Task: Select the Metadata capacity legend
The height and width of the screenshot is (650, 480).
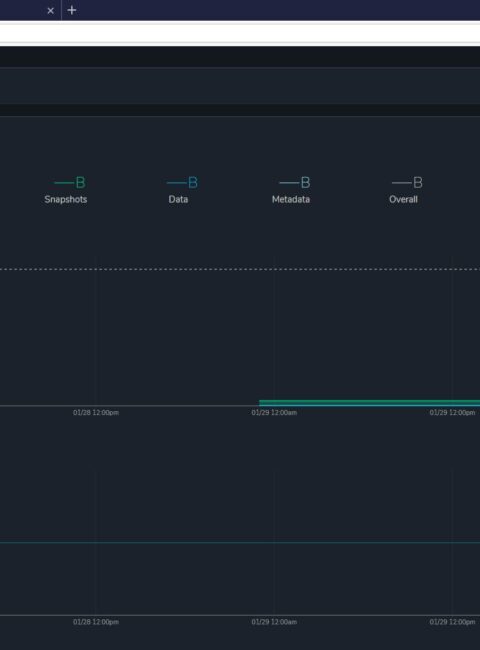Action: (x=291, y=199)
